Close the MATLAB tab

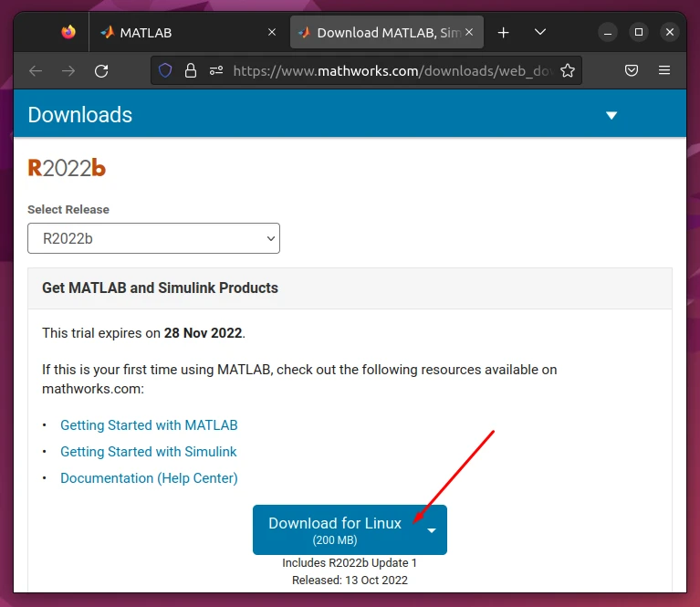(x=272, y=32)
